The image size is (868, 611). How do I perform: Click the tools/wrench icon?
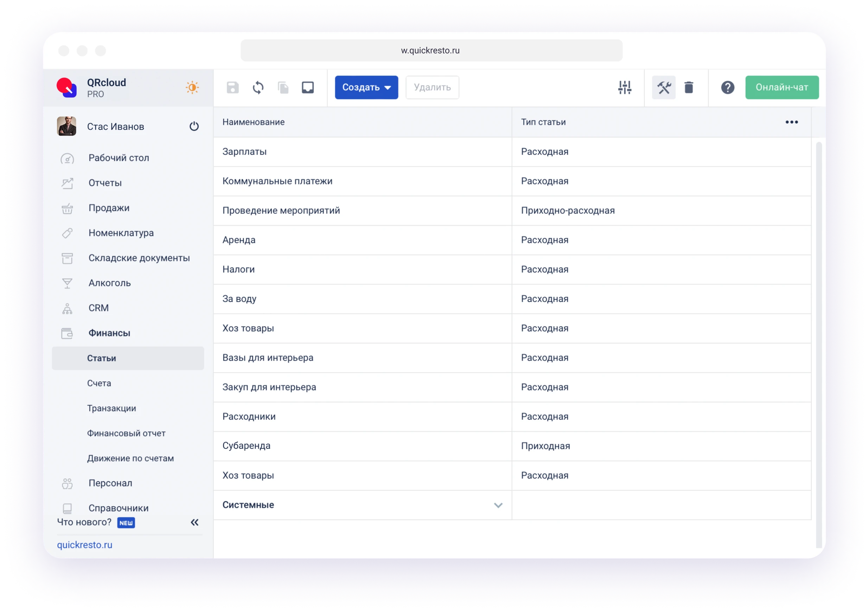pyautogui.click(x=663, y=87)
